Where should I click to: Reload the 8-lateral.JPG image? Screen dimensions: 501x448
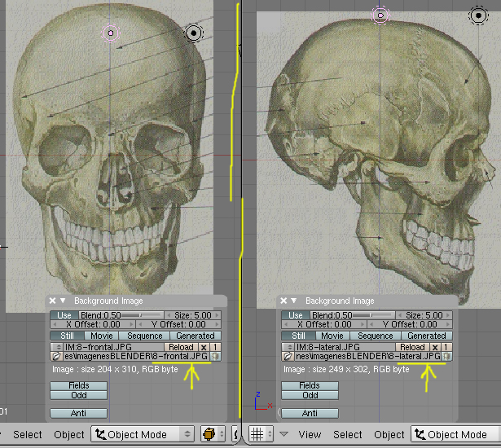[x=412, y=347]
